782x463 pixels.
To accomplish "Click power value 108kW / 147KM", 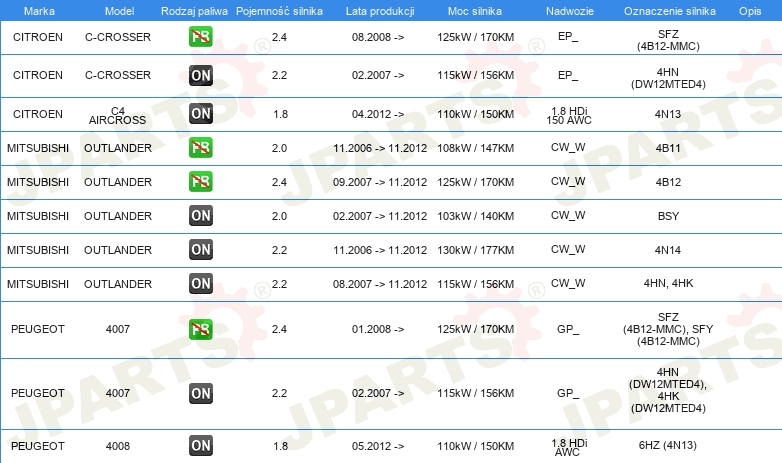I will [x=476, y=148].
